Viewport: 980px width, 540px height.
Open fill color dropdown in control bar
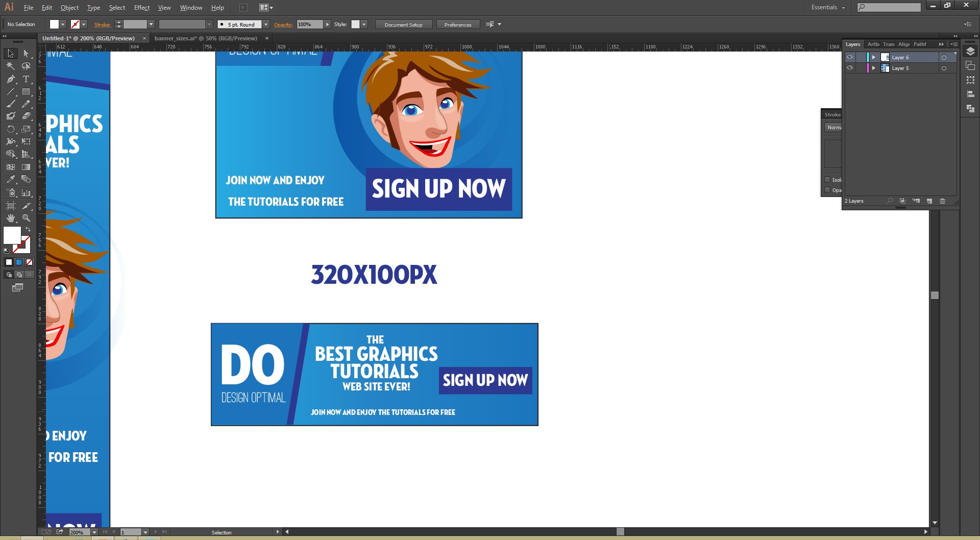click(x=63, y=24)
